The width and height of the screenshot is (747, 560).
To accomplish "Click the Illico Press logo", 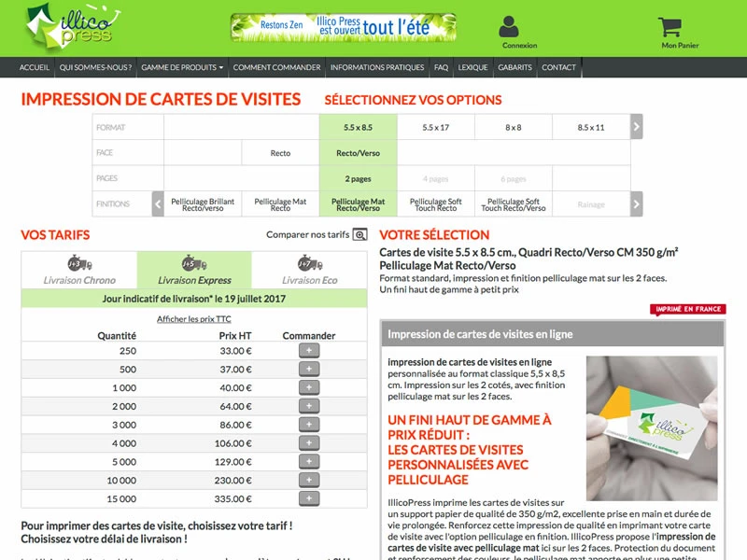I will point(73,26).
